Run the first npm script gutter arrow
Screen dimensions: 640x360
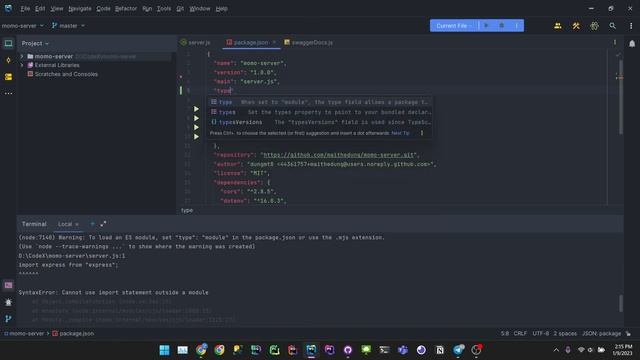[196, 109]
